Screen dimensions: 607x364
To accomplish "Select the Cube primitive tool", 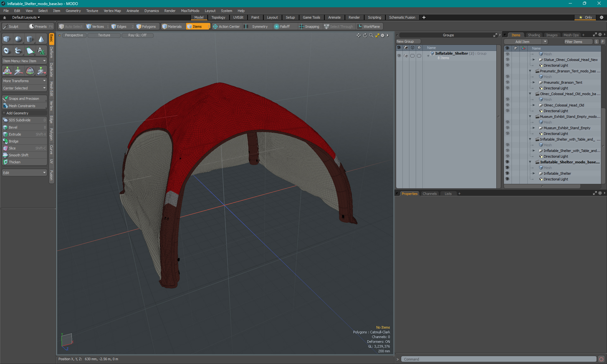I will click(7, 39).
